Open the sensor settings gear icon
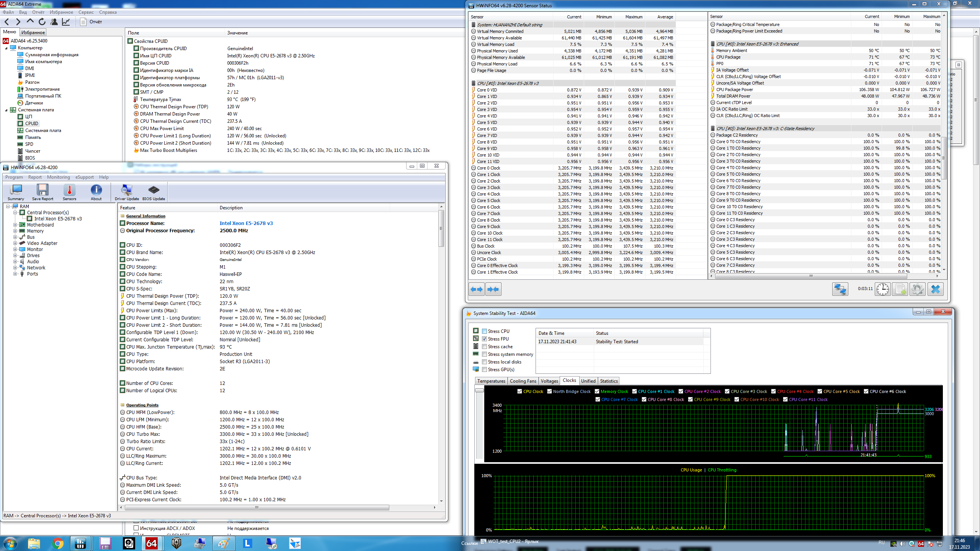Screen dimensions: 980x551 coord(917,289)
